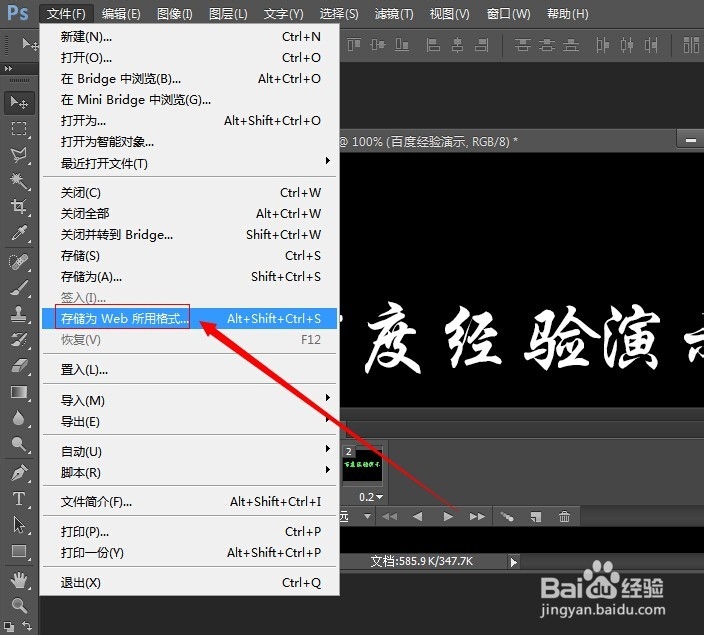Expand the 脚本(R) submenu
The image size is (704, 635).
(x=189, y=472)
